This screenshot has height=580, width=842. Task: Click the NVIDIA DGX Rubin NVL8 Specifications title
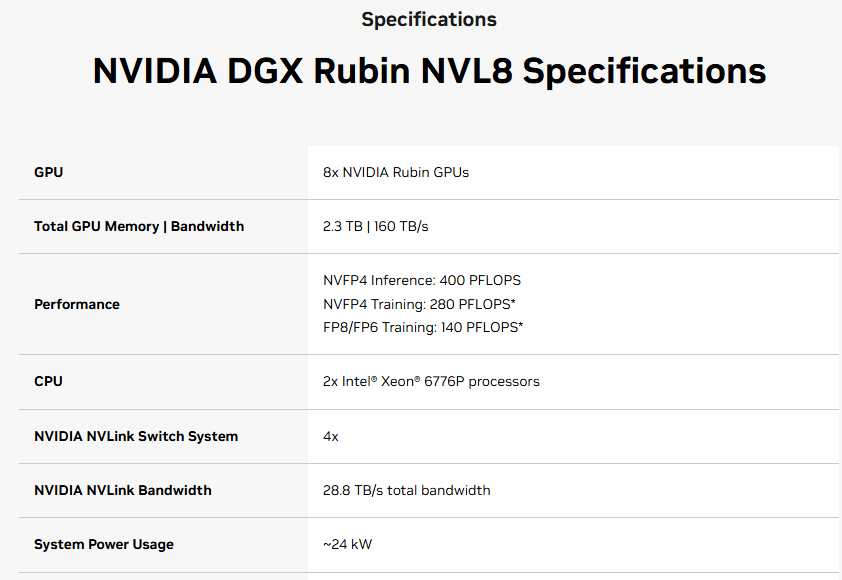(x=429, y=72)
